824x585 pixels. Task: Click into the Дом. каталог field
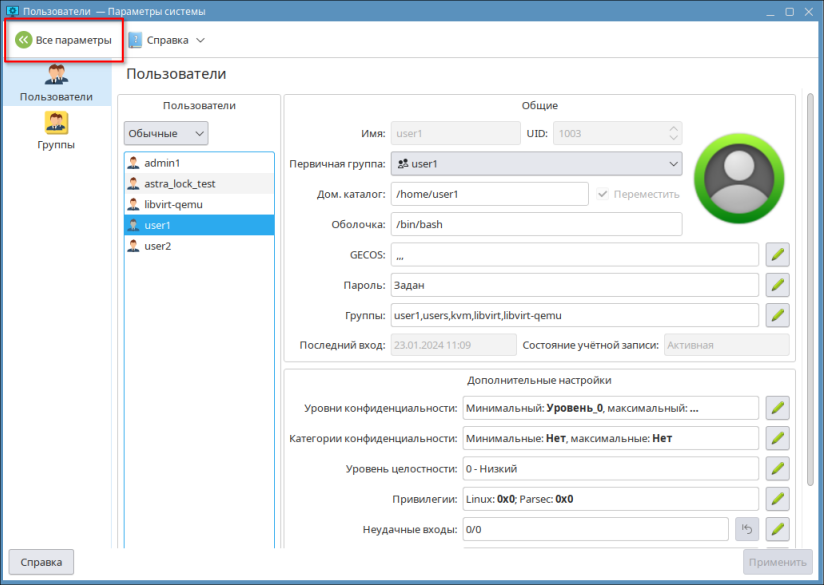489,194
